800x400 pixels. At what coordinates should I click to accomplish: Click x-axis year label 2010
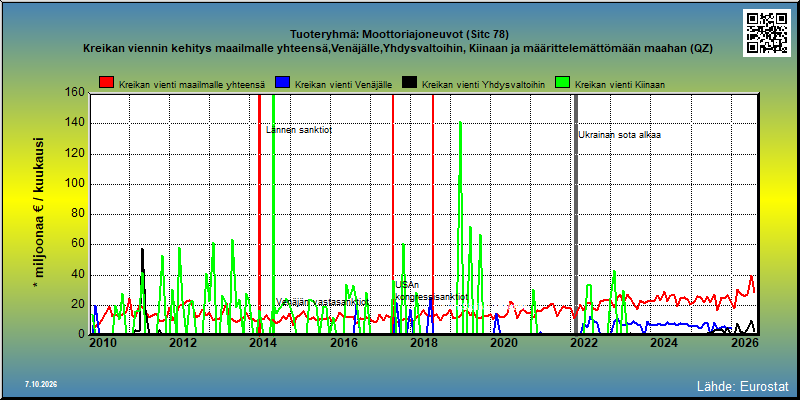[x=102, y=342]
